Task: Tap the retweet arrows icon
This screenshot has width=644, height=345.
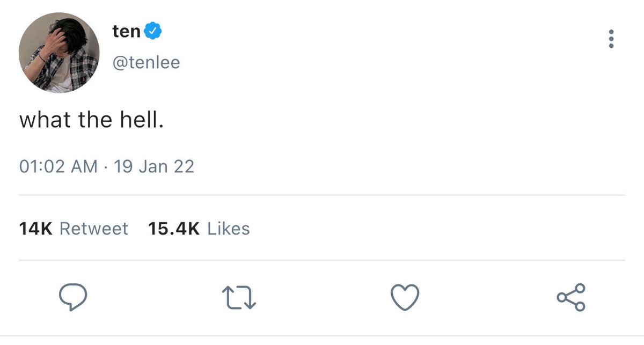Action: click(239, 298)
